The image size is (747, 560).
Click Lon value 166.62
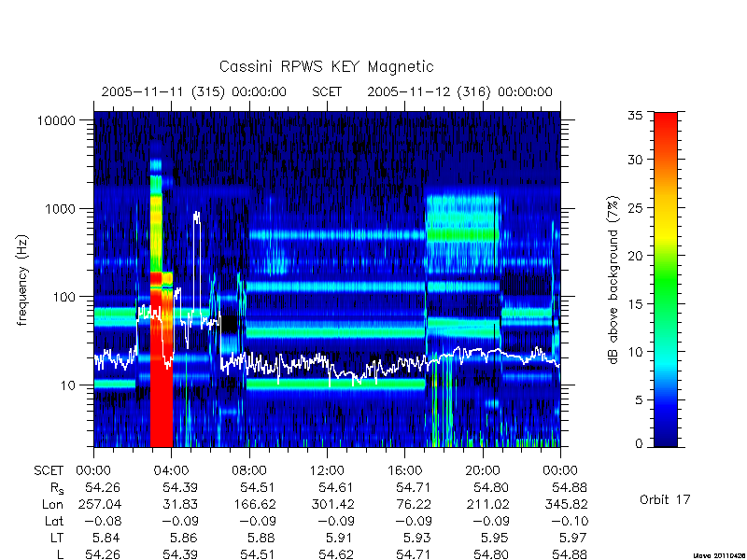[x=256, y=504]
